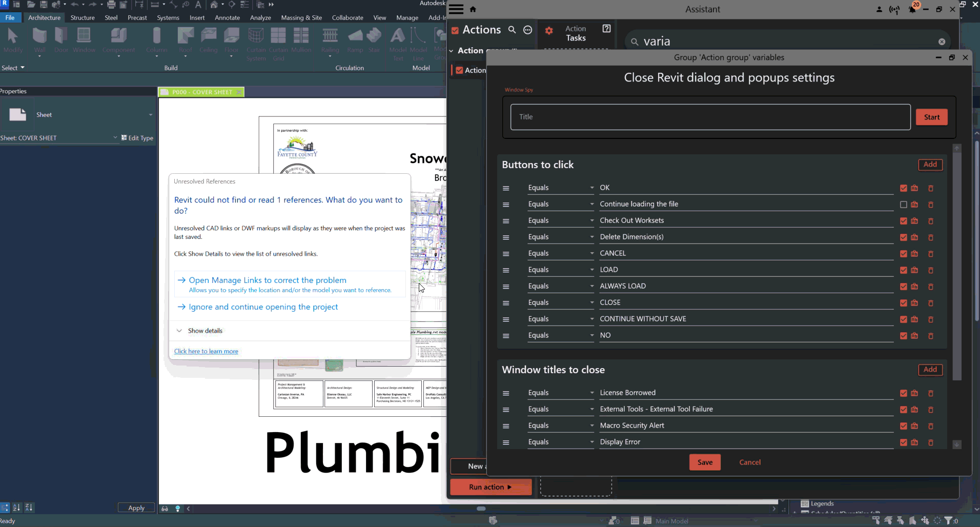Uncheck the 'OK' button rule checkbox
The width and height of the screenshot is (980, 527).
click(903, 188)
